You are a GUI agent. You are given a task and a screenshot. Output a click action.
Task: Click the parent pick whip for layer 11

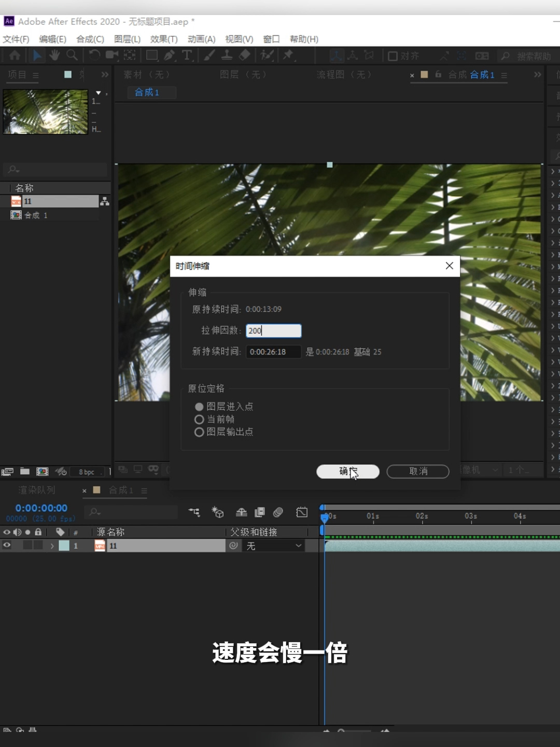pos(234,545)
